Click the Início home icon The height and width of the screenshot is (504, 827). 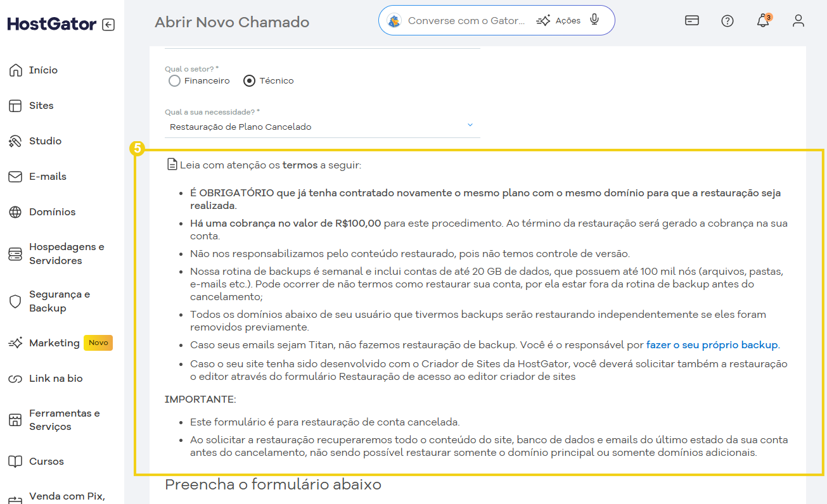coord(15,70)
